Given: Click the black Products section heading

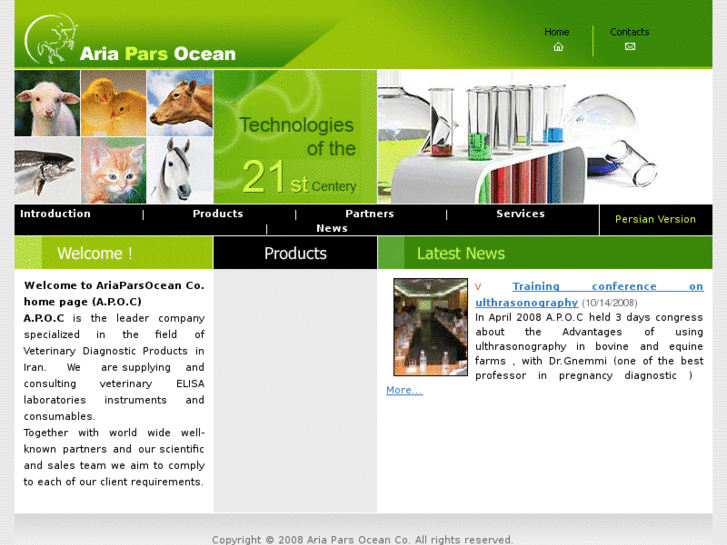Looking at the screenshot, I should coord(295,253).
